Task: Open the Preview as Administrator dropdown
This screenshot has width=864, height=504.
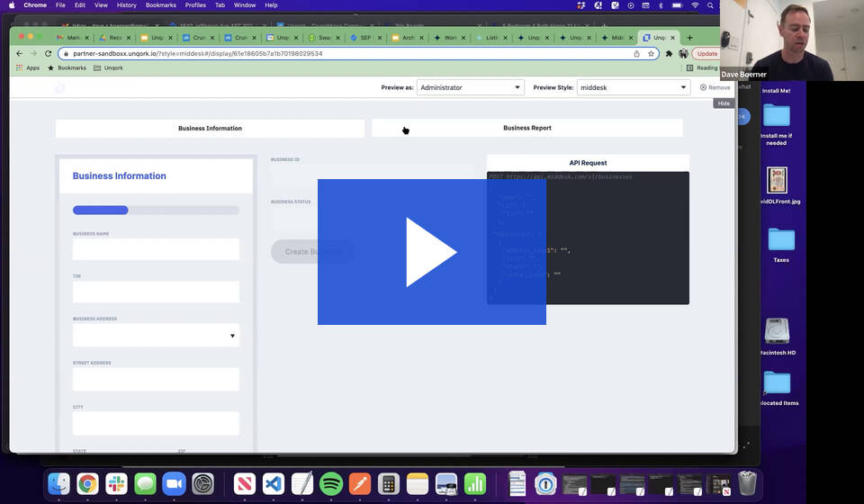Action: tap(470, 87)
